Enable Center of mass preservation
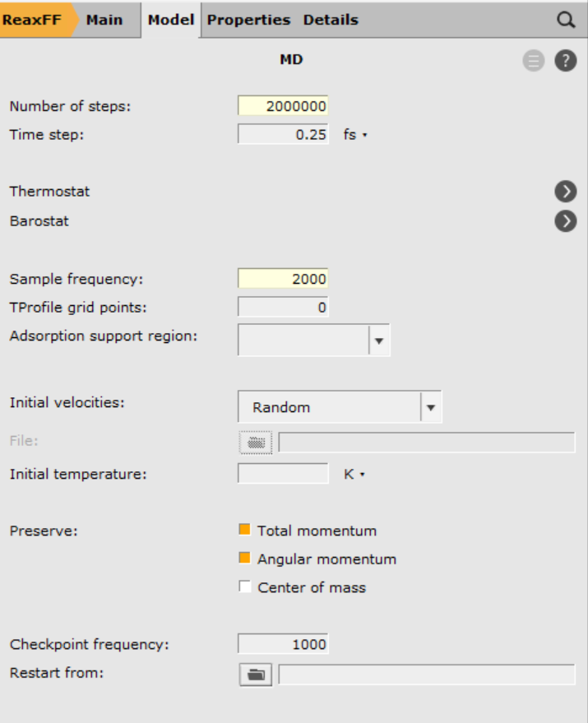 pos(244,587)
